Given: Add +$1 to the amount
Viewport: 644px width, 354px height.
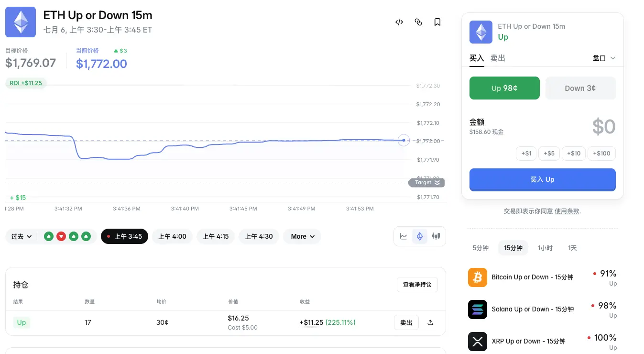Looking at the screenshot, I should coord(526,154).
